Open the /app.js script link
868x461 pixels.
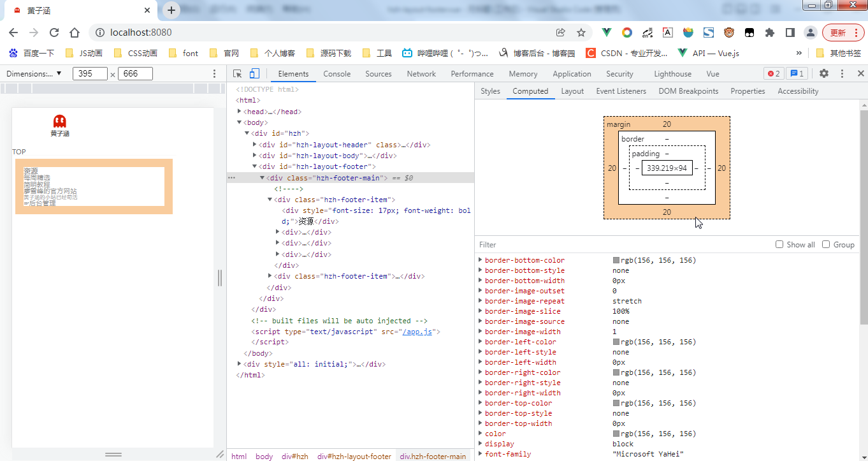tap(417, 332)
